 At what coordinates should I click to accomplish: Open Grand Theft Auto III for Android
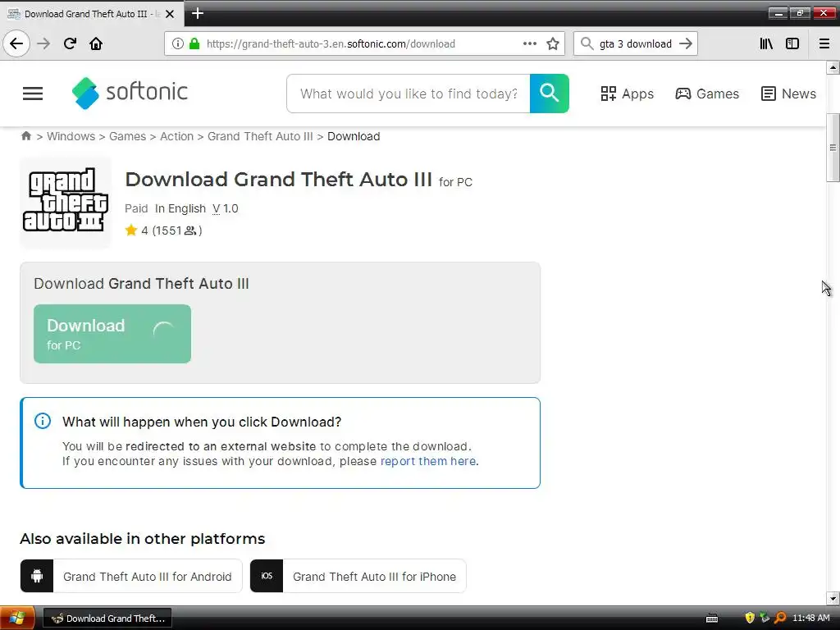(x=131, y=576)
